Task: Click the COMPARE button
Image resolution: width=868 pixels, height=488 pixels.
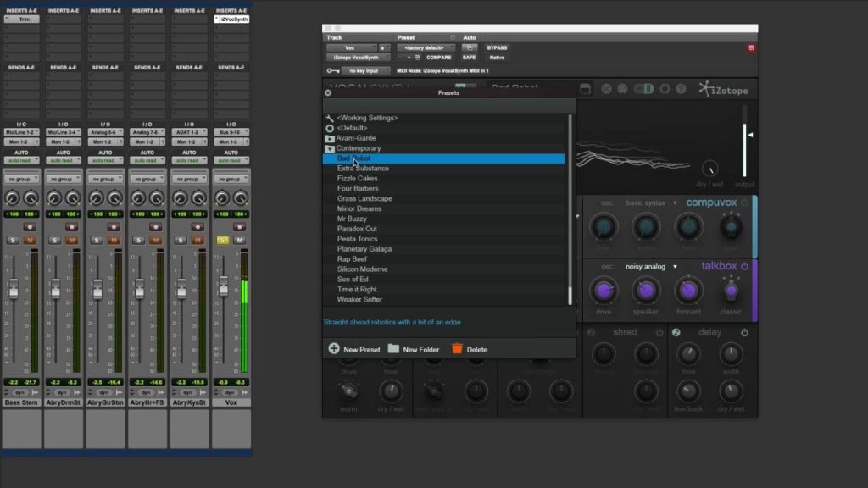Action: click(x=438, y=58)
